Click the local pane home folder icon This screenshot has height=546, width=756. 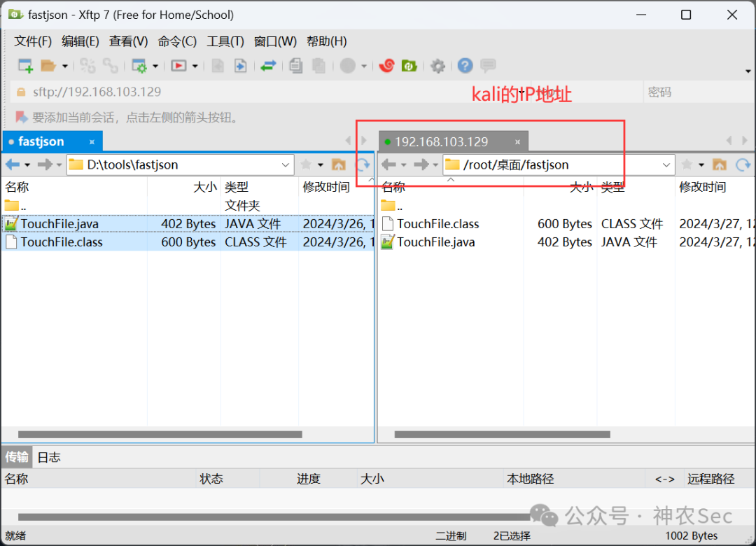point(339,165)
